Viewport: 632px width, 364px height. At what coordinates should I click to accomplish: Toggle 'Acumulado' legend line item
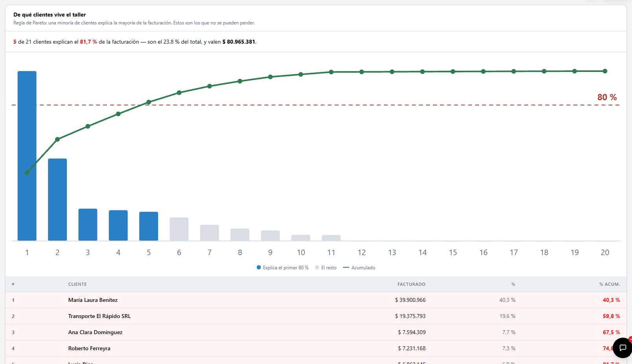pos(359,268)
